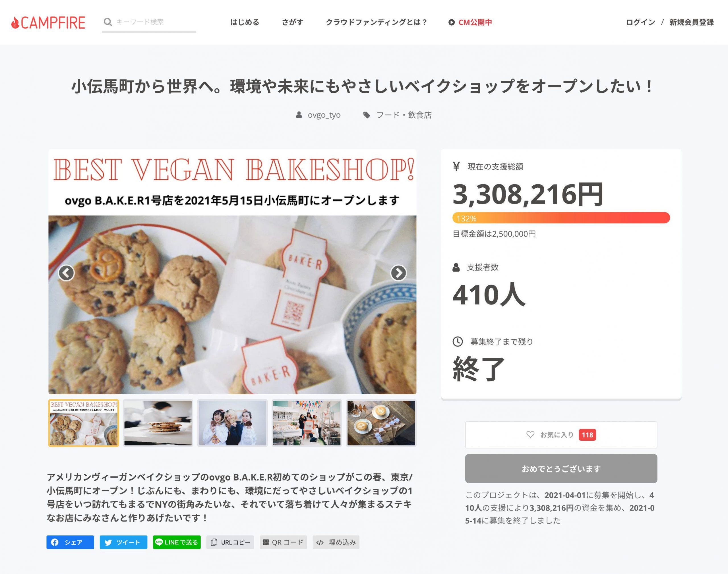Advance to the next carousel image
Screen dimensions: 728x574
point(398,273)
